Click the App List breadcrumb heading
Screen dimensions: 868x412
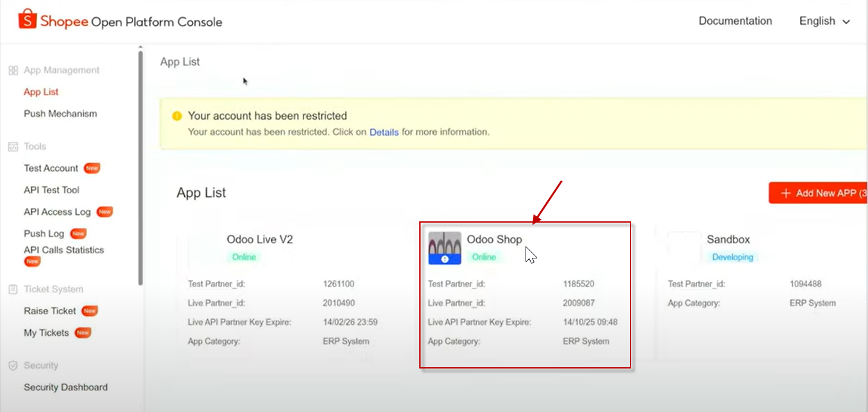[x=180, y=62]
